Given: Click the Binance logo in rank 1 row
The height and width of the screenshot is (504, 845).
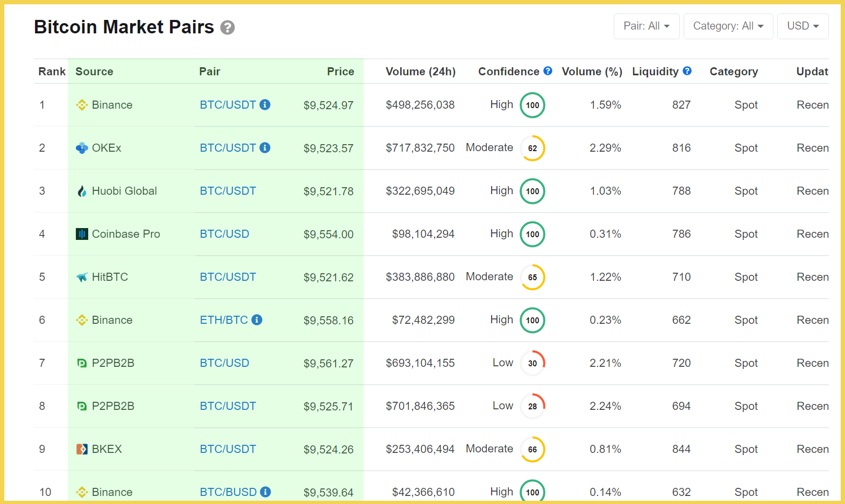Looking at the screenshot, I should tap(82, 105).
